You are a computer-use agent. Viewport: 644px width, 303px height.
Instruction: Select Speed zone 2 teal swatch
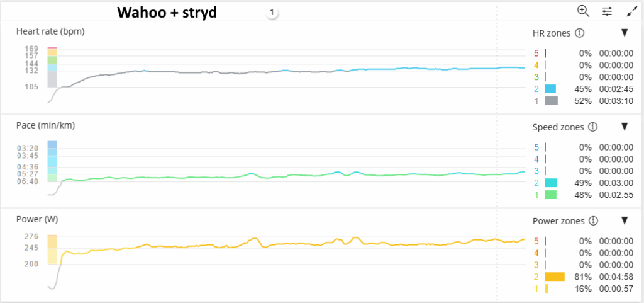pyautogui.click(x=551, y=183)
